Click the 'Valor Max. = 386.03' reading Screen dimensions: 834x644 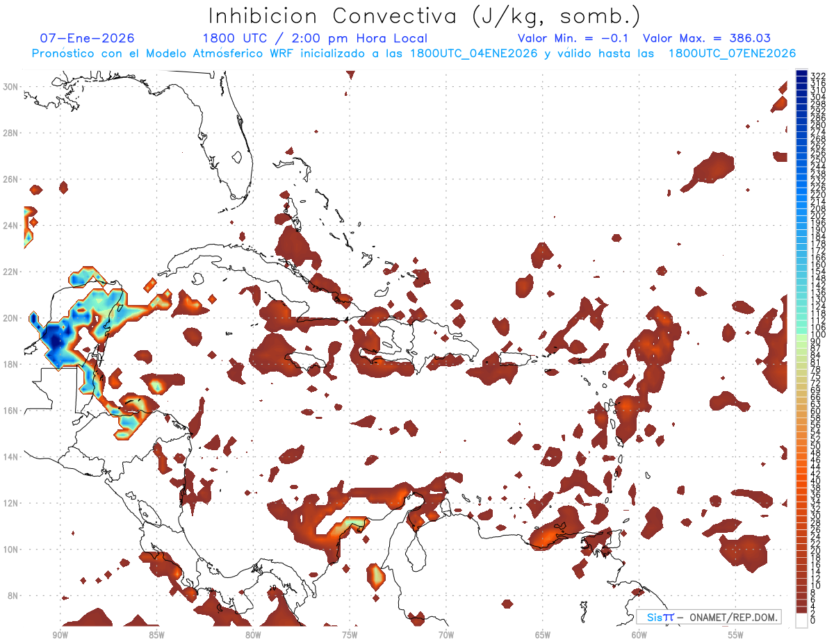(x=707, y=39)
